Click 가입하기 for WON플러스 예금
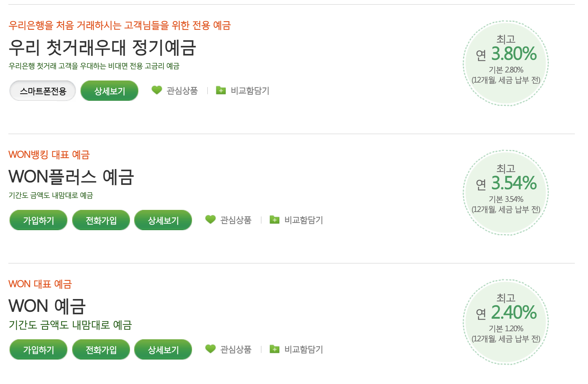This screenshot has height=384, width=588. point(38,220)
